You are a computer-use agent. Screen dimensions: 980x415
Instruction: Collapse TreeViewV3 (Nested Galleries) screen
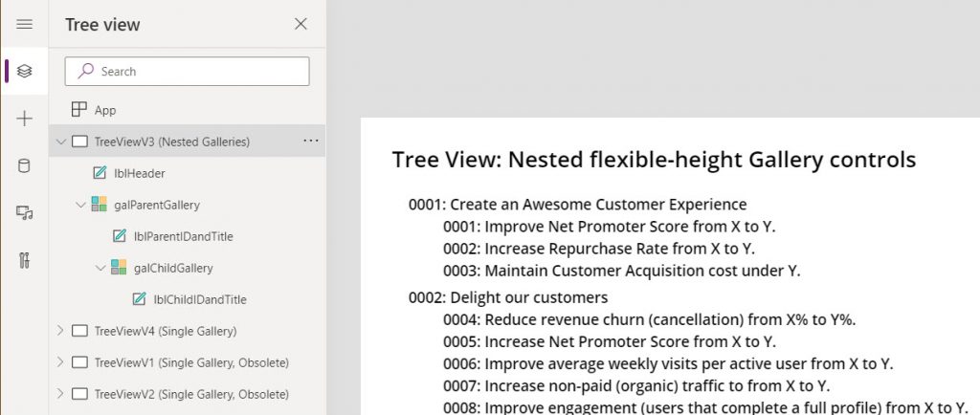coord(60,142)
